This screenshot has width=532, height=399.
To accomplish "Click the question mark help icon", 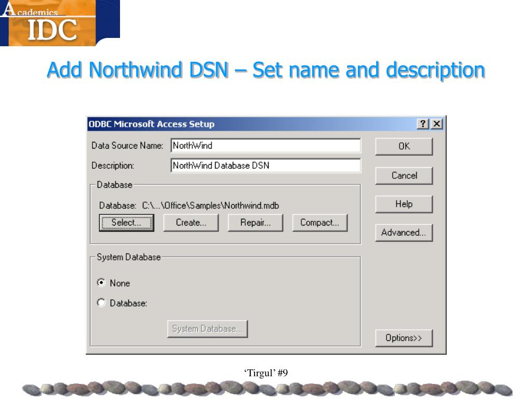I will (423, 124).
